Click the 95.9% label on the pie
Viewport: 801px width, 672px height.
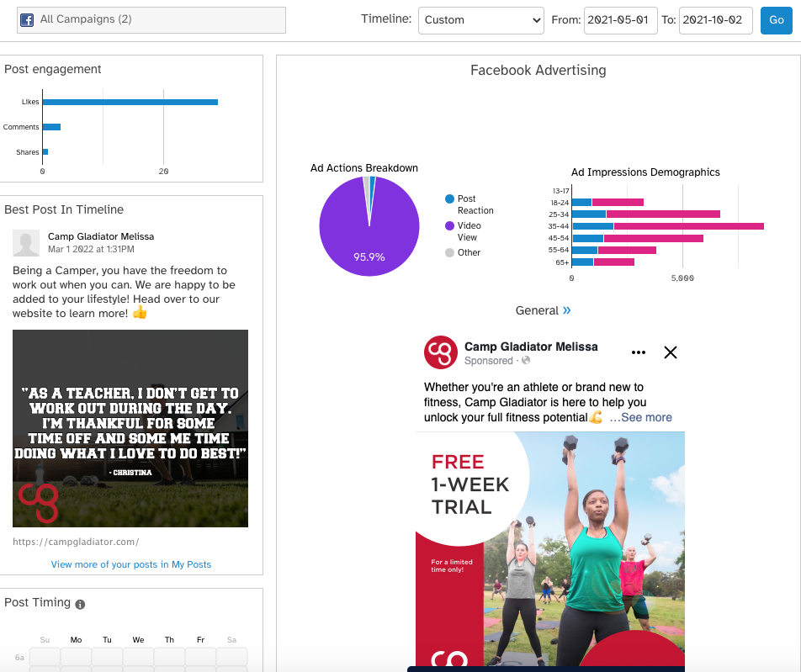(x=369, y=257)
